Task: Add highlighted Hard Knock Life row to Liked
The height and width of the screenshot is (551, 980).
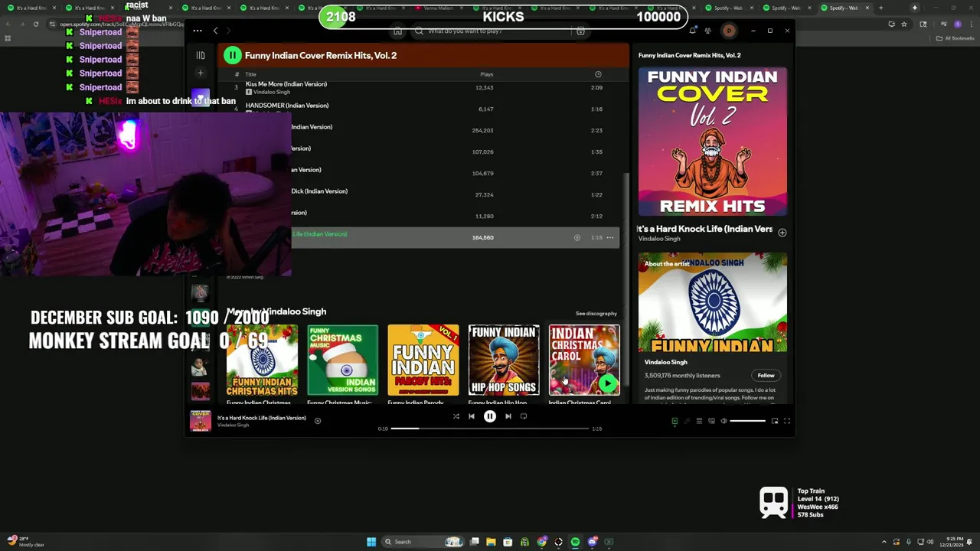Action: (577, 237)
